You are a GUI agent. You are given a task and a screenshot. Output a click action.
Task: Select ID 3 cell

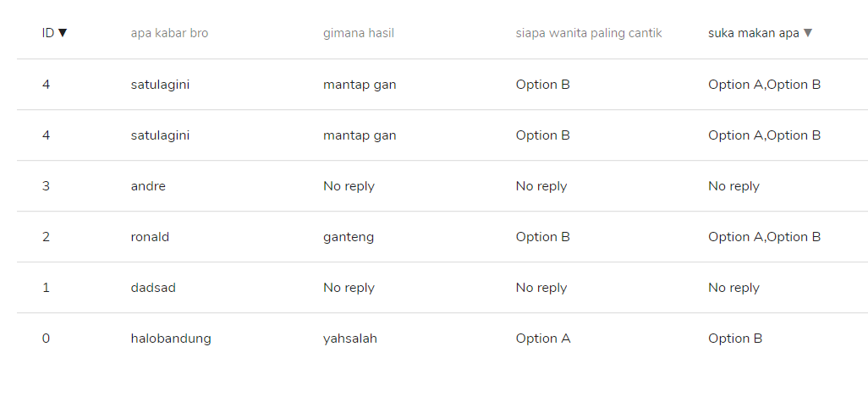[x=46, y=186]
